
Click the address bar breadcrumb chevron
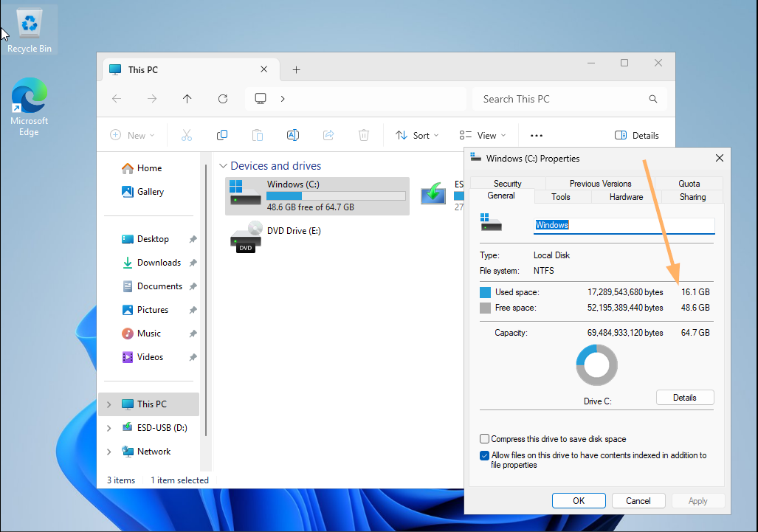[x=283, y=99]
